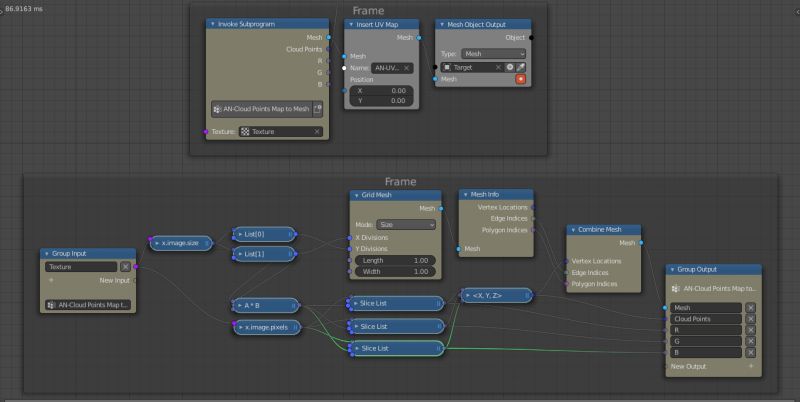Edit Cloud Points output name field
Screen dimensions: 800x402
706,319
